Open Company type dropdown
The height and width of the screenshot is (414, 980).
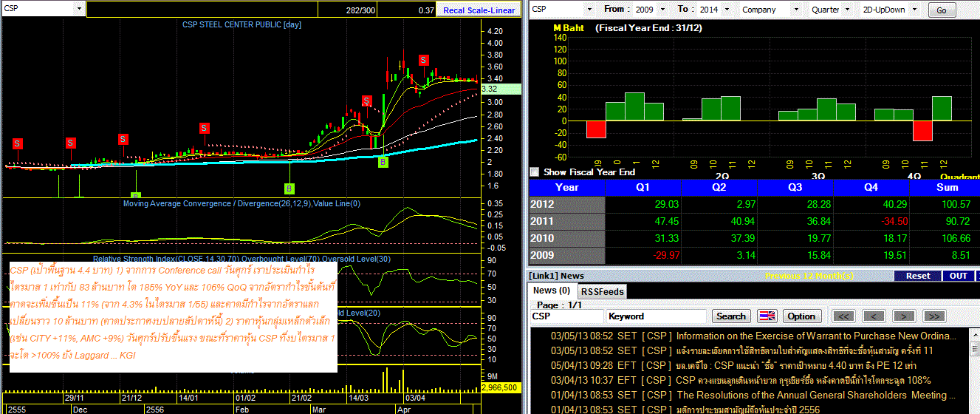(x=798, y=10)
